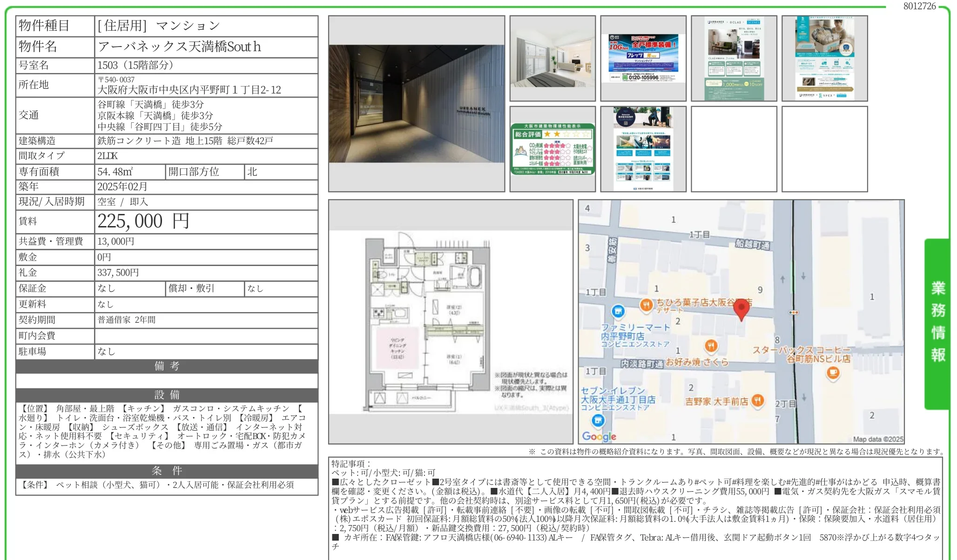The width and height of the screenshot is (957, 560).
Task: Click the Yoshinoya restaurant map icon
Action: (x=758, y=400)
